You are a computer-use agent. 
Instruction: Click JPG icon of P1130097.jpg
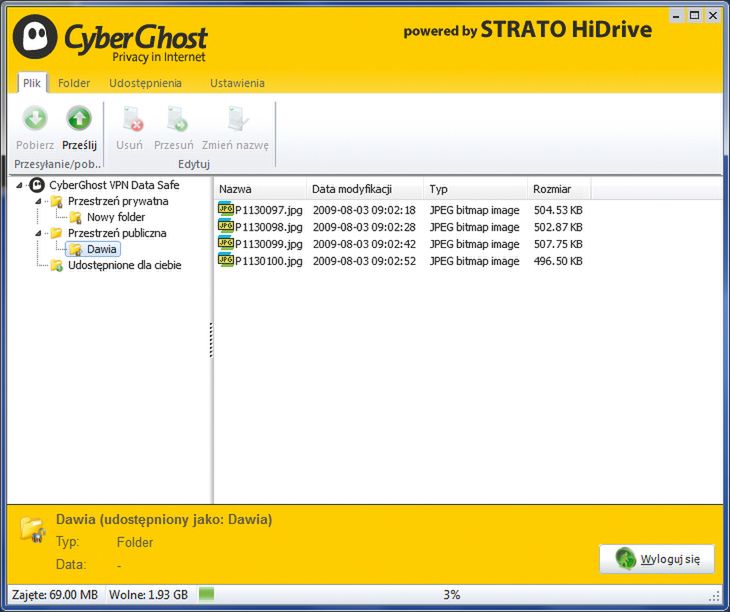[x=226, y=209]
